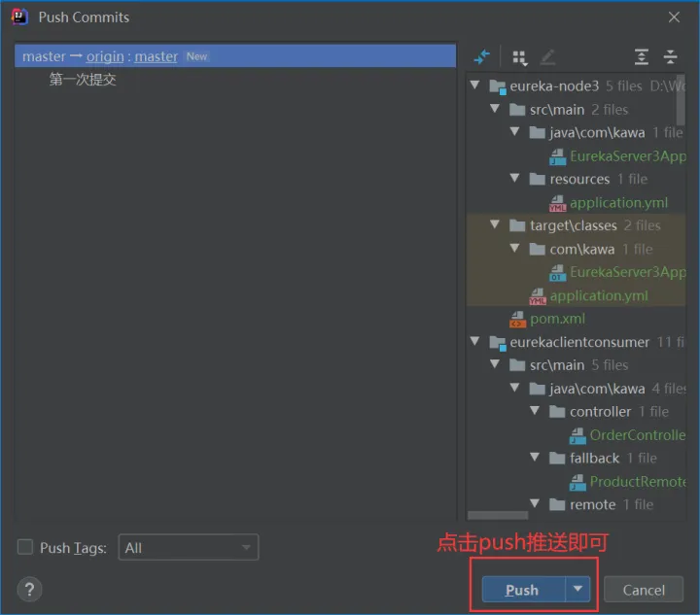Click YML icon of application.yml under resources

point(558,203)
